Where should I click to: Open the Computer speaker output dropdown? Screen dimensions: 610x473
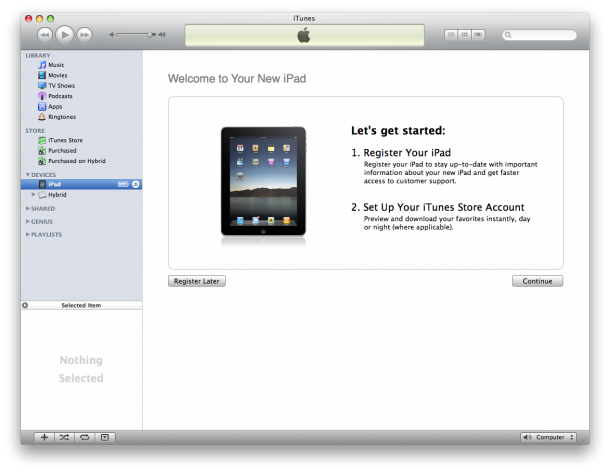click(549, 437)
